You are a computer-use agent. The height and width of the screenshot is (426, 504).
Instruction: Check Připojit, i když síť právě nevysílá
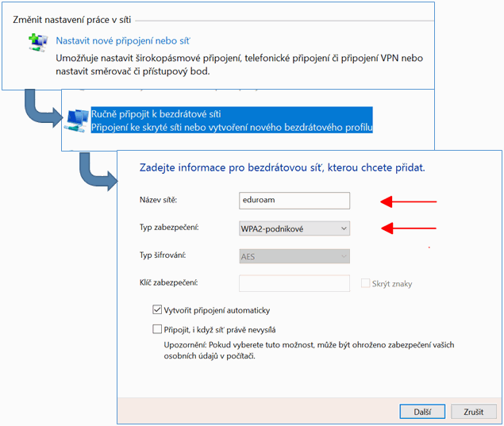[x=157, y=329]
